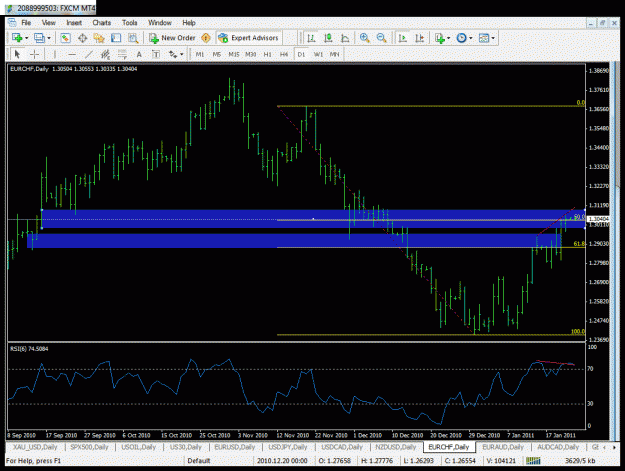Viewport: 625px width, 471px height.
Task: Open the Insert menu
Action: click(x=74, y=23)
